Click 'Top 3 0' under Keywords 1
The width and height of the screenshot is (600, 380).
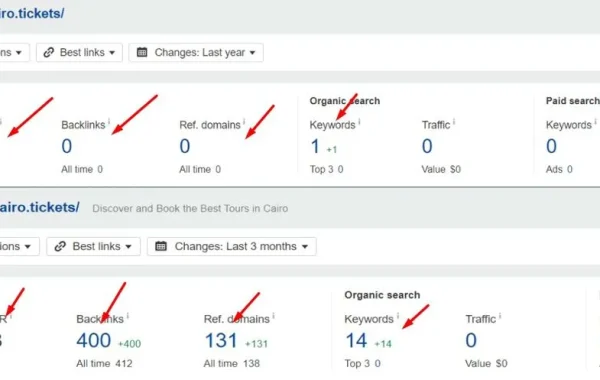pos(326,169)
